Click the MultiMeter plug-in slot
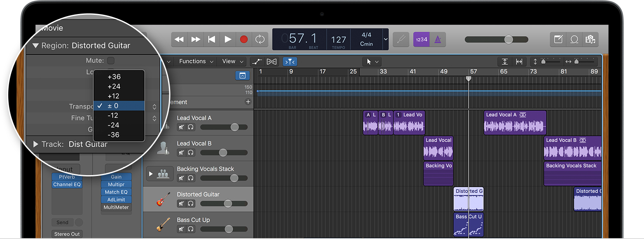644x239 pixels. pyautogui.click(x=116, y=208)
